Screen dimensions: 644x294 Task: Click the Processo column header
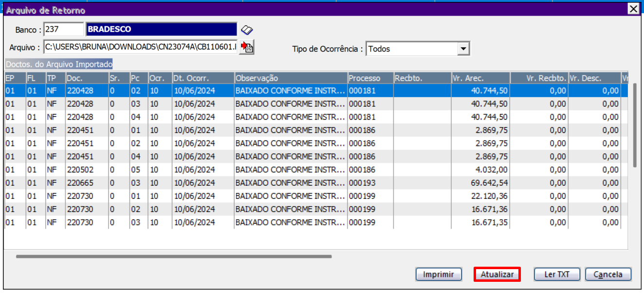pos(370,78)
